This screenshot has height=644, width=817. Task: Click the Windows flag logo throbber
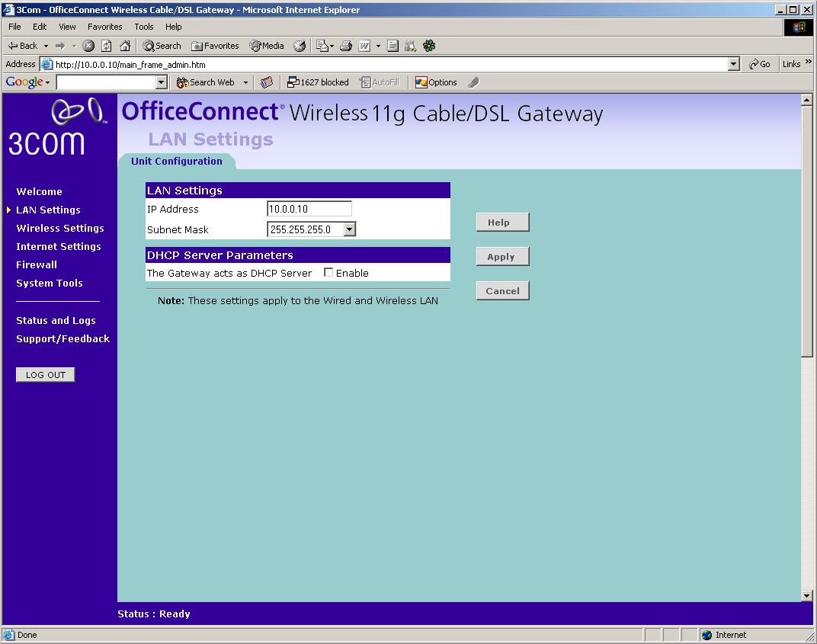798,27
